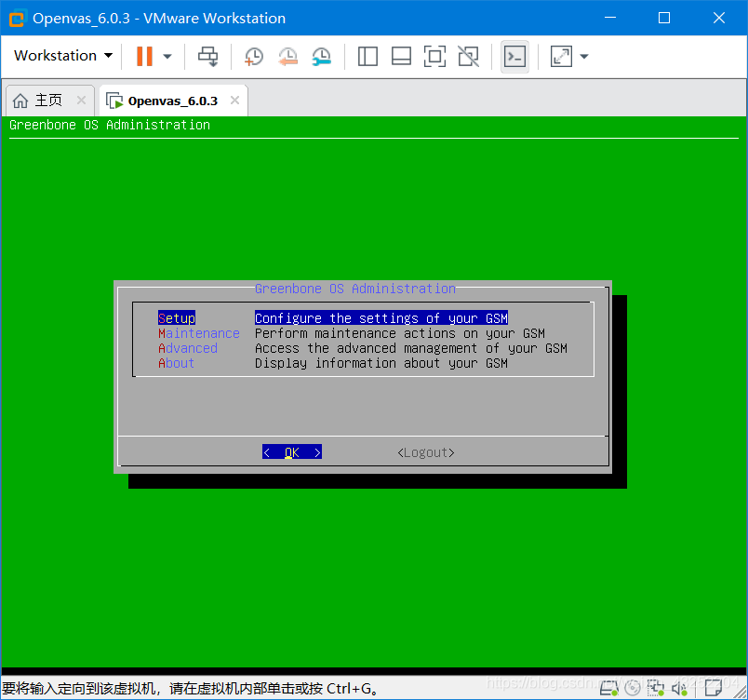748x700 pixels.
Task: Click 'Display information about your GSM' text
Action: coord(381,363)
